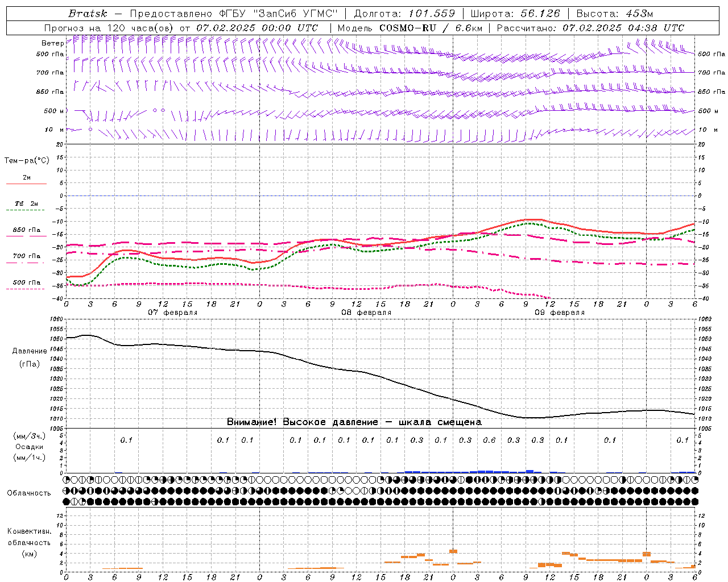Select the text "ЗапСиб УГМС" in the header
The image size is (728, 582).
point(296,13)
